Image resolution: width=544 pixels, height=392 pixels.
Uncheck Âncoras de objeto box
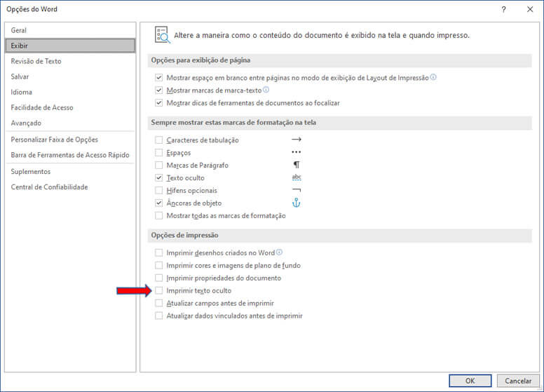(159, 203)
